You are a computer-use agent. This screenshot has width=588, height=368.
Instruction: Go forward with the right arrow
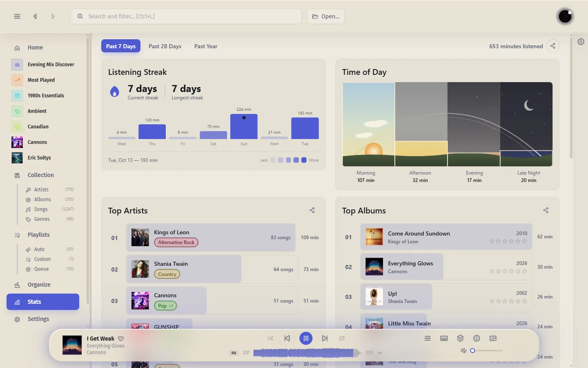click(x=53, y=16)
